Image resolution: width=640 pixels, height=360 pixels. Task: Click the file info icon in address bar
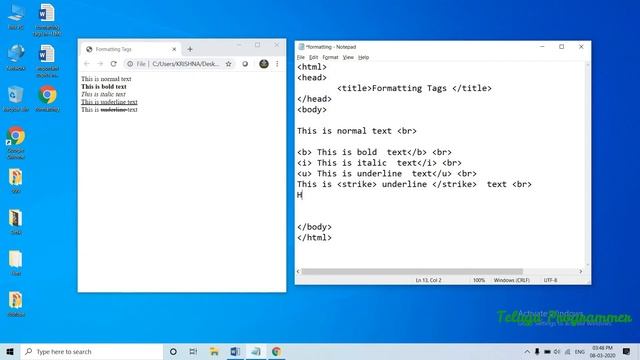click(130, 64)
